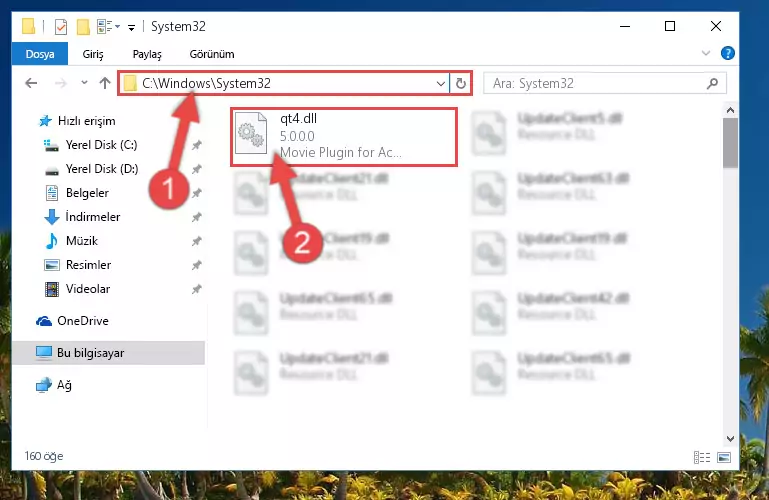Screen dimensions: 769x500
Task: Select OneDrive in navigation pane
Action: 72,321
